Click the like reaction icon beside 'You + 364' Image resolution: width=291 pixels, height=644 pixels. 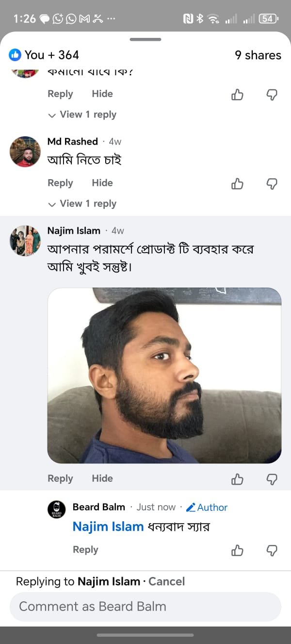[x=15, y=55]
